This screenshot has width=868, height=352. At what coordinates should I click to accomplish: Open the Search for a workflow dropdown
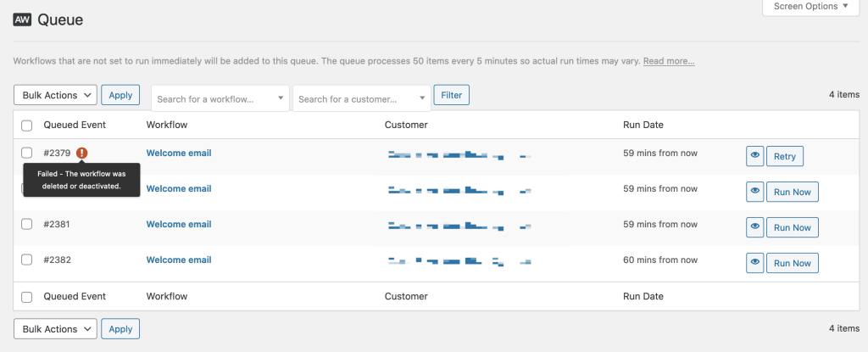(x=220, y=99)
